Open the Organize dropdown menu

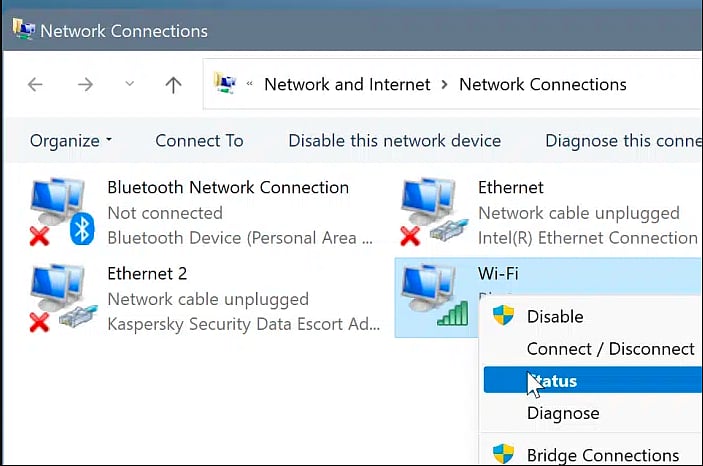(x=70, y=141)
